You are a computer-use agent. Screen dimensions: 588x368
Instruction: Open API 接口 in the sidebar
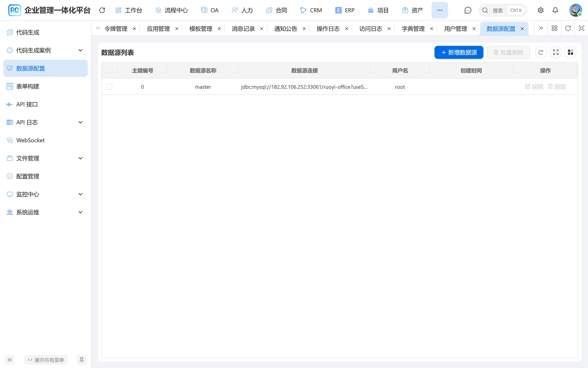click(46, 104)
